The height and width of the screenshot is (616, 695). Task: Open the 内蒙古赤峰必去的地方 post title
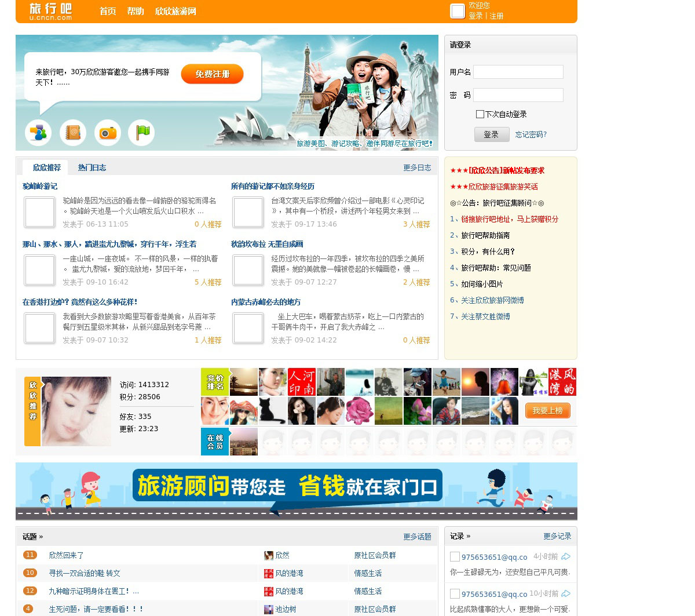pos(266,302)
